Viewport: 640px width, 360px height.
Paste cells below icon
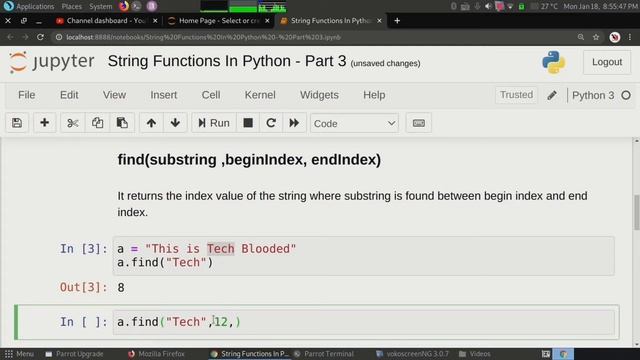point(122,123)
